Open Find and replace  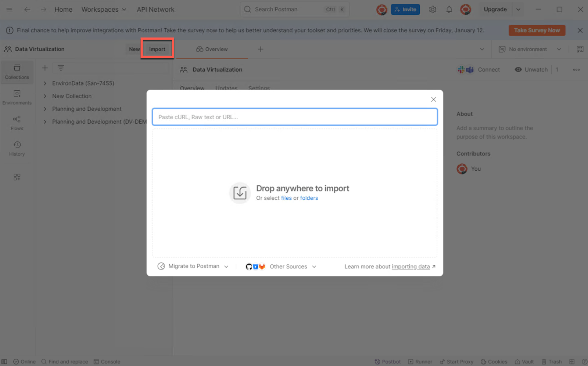tap(65, 362)
